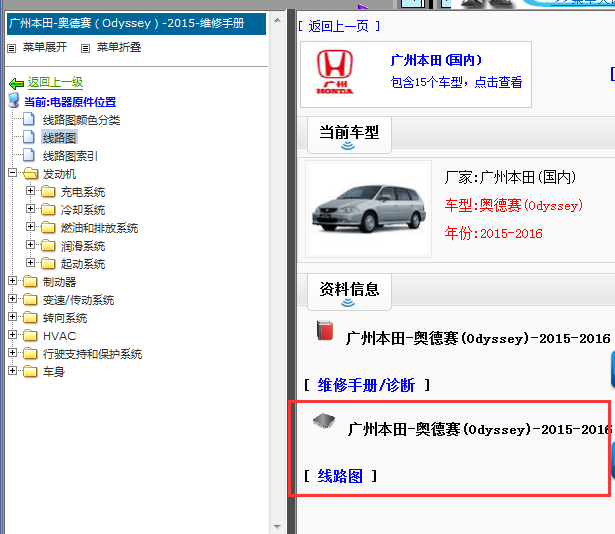
Task: Open 广州本田 (国内) brand link
Action: (x=436, y=60)
